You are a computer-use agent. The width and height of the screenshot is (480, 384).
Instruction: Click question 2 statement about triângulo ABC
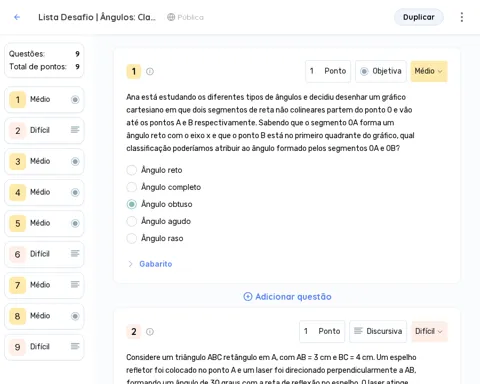click(271, 370)
